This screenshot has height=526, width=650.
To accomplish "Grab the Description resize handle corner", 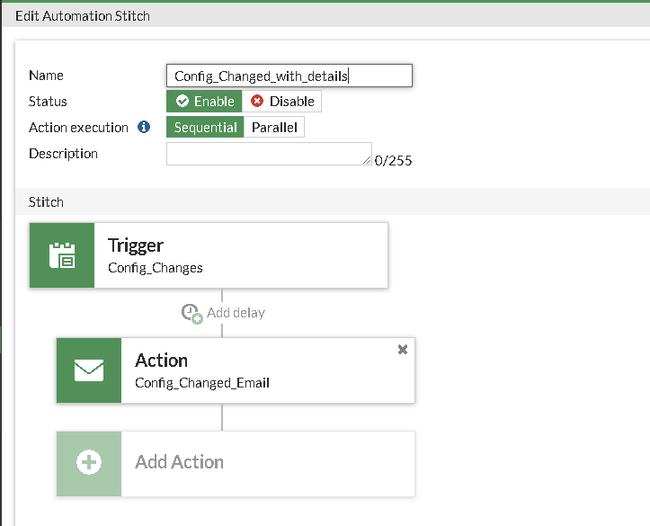I will pyautogui.click(x=367, y=160).
